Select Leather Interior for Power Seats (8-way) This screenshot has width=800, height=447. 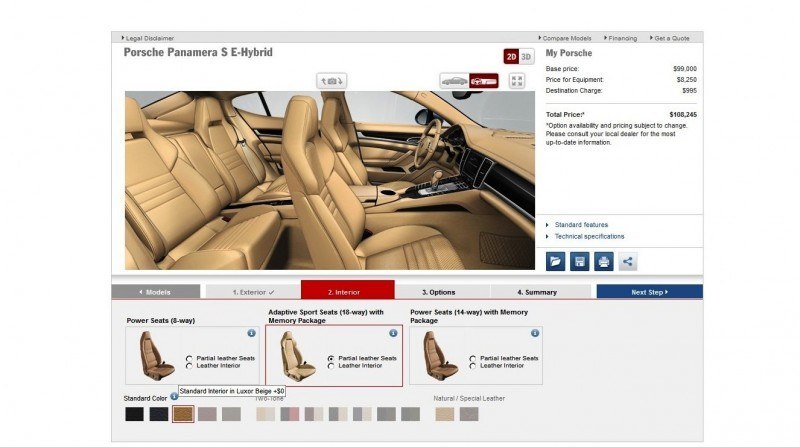coord(189,366)
